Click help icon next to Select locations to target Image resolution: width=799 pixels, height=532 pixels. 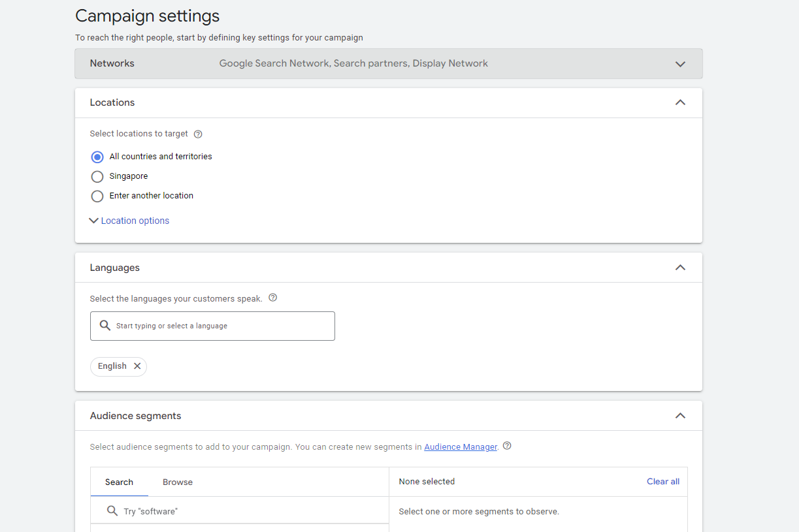coord(198,134)
